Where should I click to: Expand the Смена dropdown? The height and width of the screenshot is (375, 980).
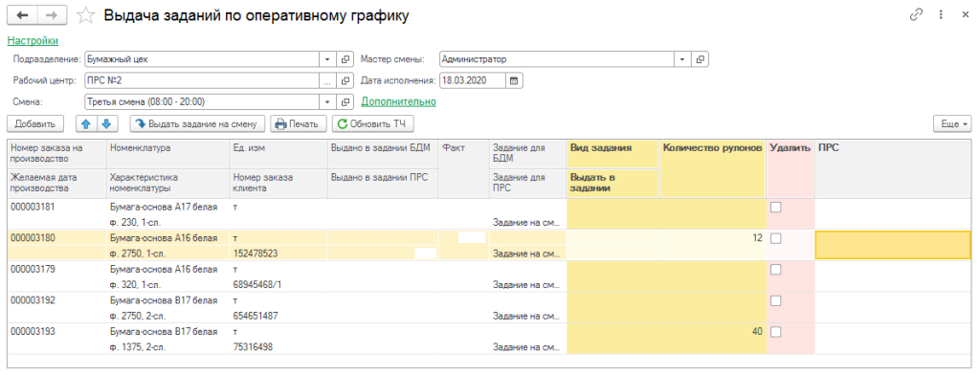328,101
